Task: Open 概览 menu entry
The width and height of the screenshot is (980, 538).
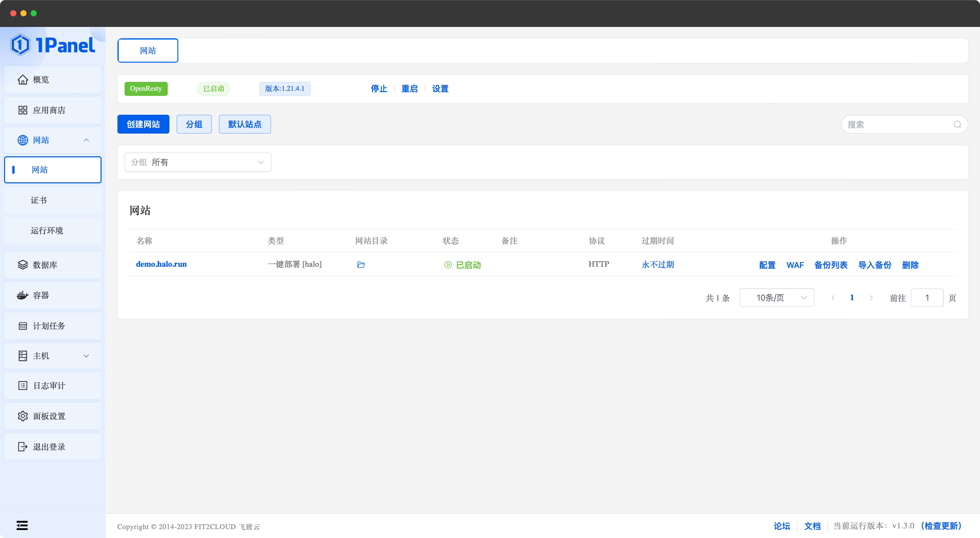Action: tap(53, 80)
